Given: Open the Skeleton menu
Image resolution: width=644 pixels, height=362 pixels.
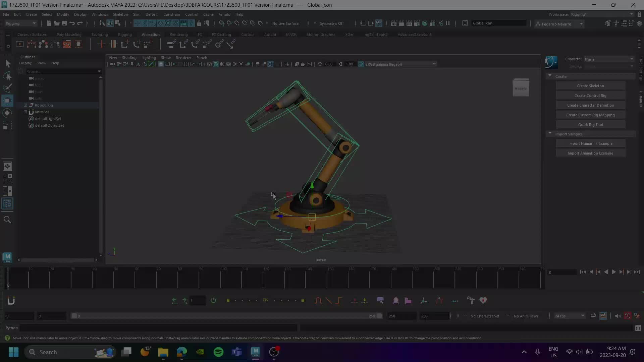Looking at the screenshot, I should [120, 14].
